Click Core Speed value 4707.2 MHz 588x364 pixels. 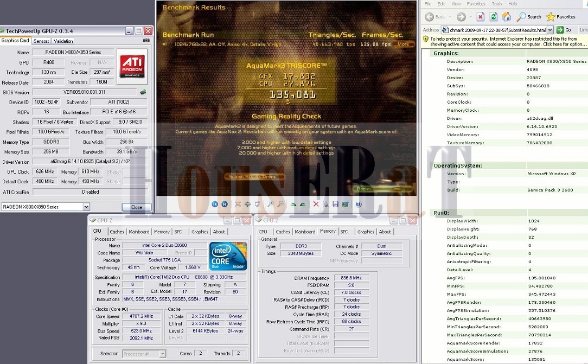click(142, 316)
